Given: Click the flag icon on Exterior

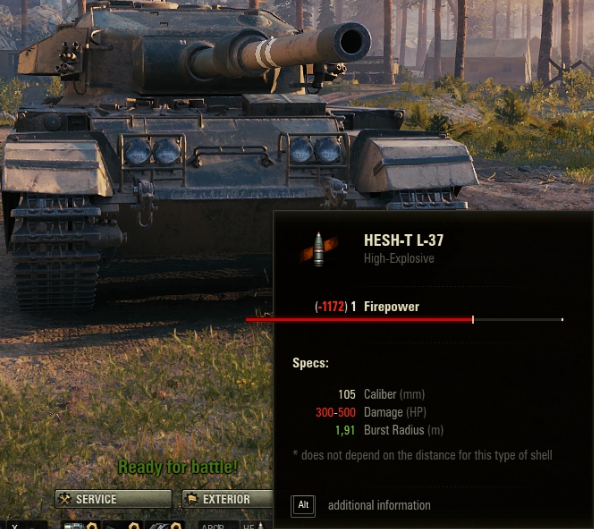Looking at the screenshot, I should click(192, 499).
